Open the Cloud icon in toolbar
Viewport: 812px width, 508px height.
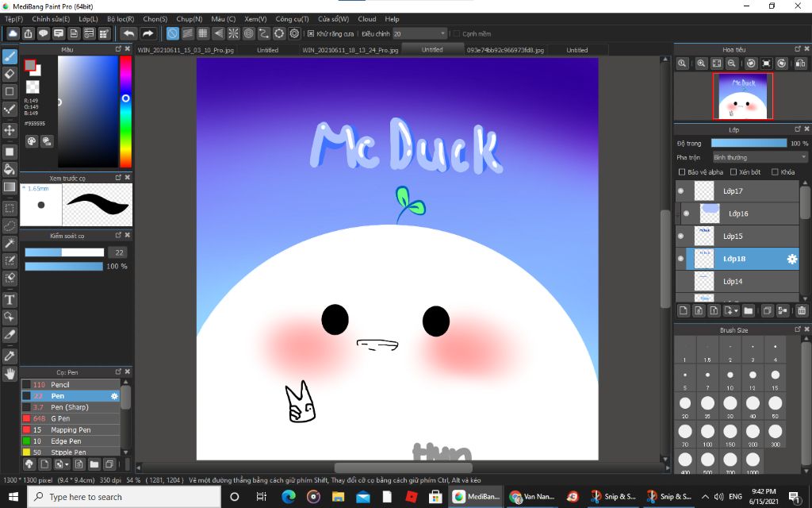[x=13, y=33]
